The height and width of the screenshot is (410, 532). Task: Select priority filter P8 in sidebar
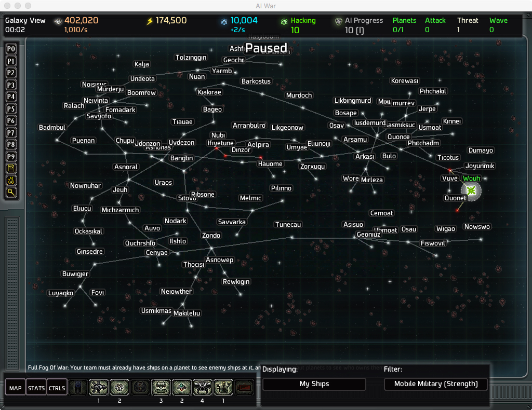[x=11, y=144]
